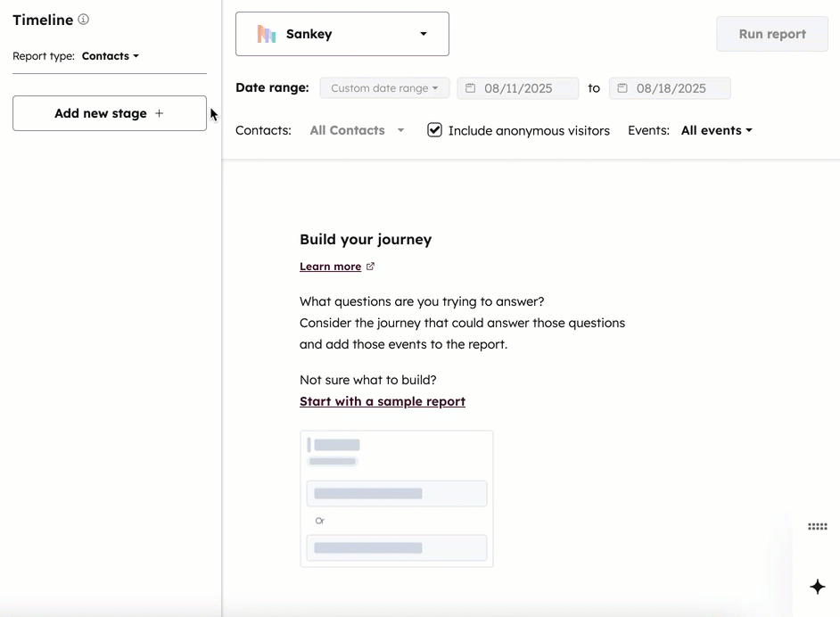The width and height of the screenshot is (840, 617).
Task: Open the All Contacts dropdown
Action: (x=356, y=130)
